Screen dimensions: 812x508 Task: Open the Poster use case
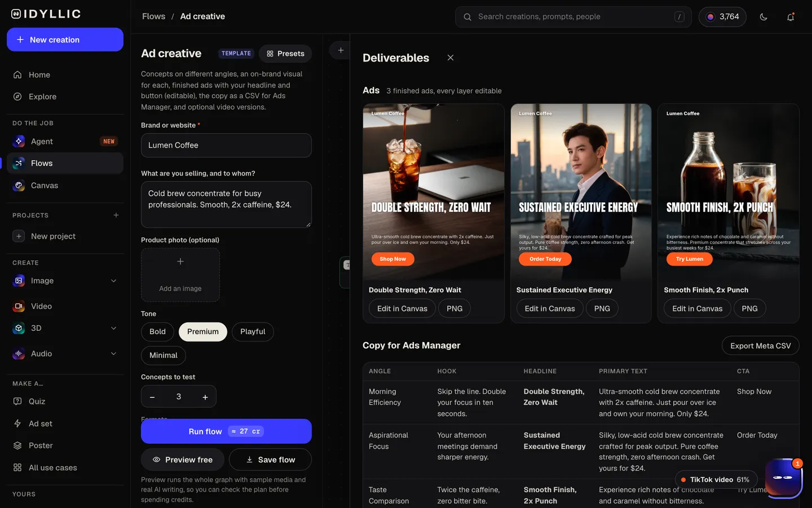click(65, 445)
